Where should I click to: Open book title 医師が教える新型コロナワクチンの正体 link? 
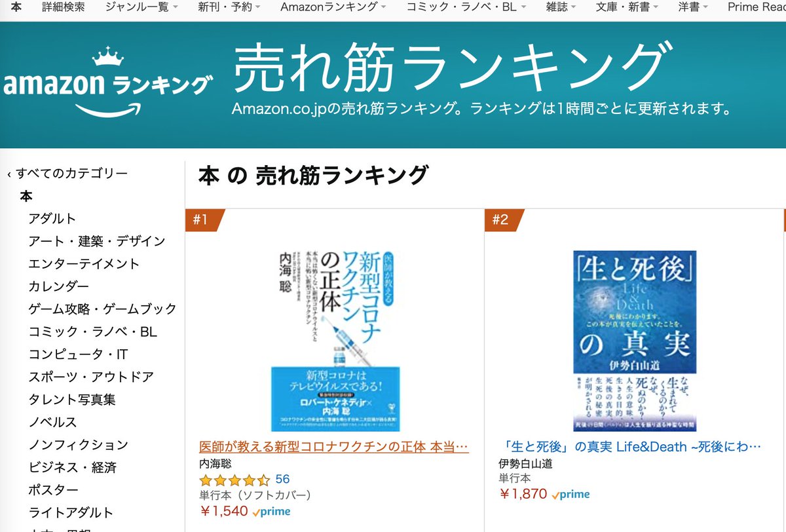click(333, 447)
